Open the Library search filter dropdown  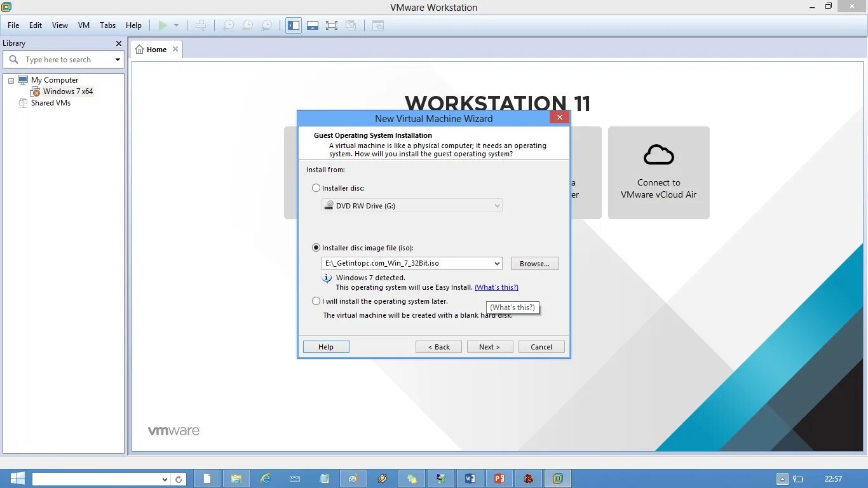tap(118, 60)
